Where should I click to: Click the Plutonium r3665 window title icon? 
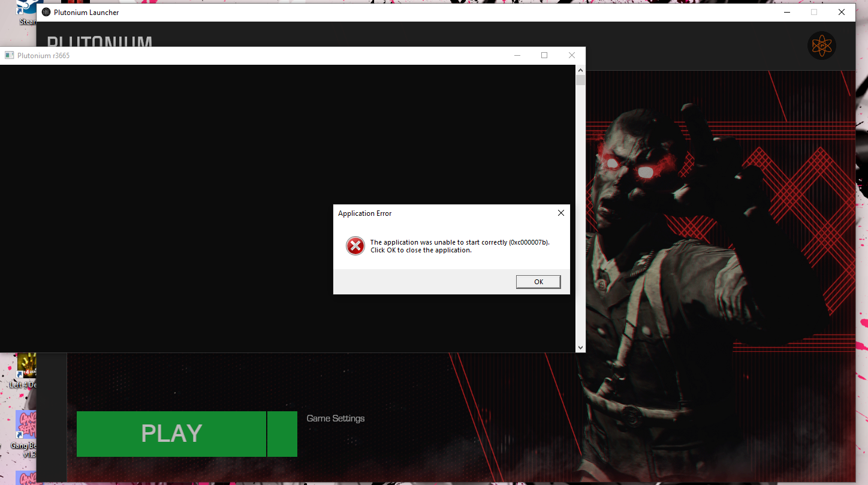coord(9,56)
